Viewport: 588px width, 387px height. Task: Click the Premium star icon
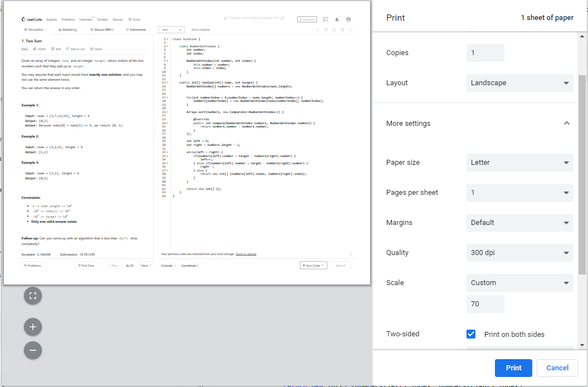coord(301,19)
